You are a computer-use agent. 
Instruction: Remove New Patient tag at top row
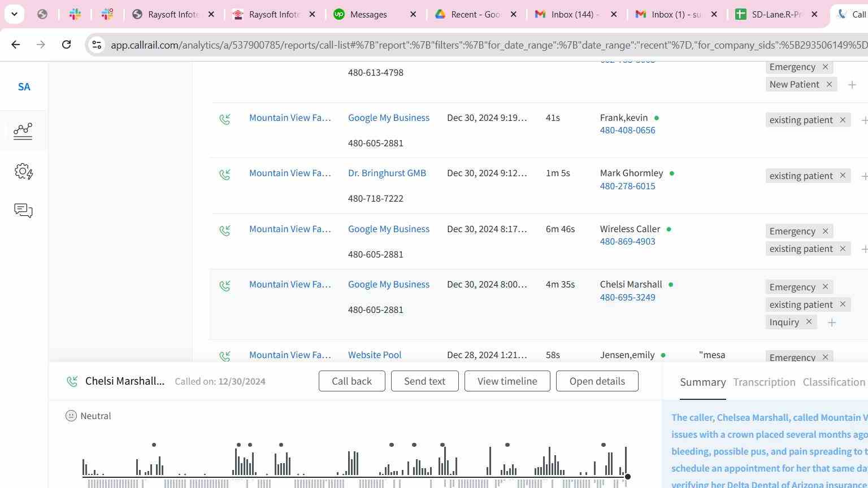click(x=829, y=84)
